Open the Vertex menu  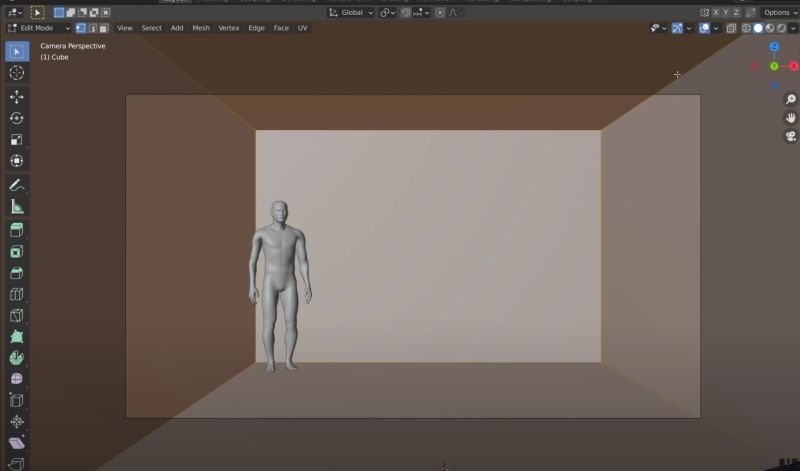[229, 28]
